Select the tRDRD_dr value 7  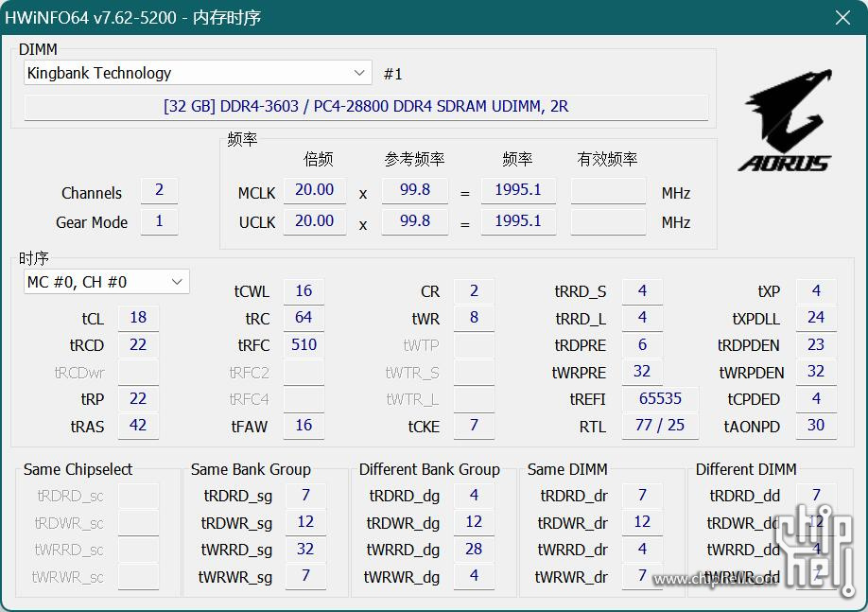642,495
